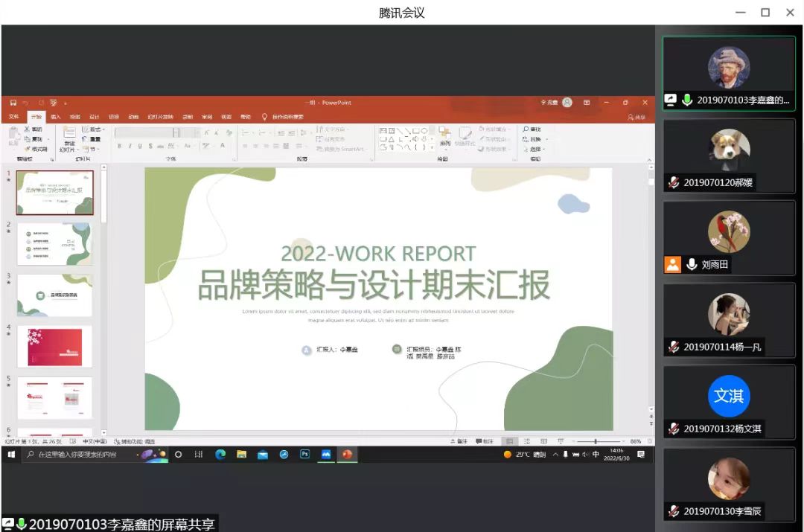Viewport: 804px width, 532px height.
Task: Click the Arrange (排列) icon in the ribbon
Action: pos(445,134)
